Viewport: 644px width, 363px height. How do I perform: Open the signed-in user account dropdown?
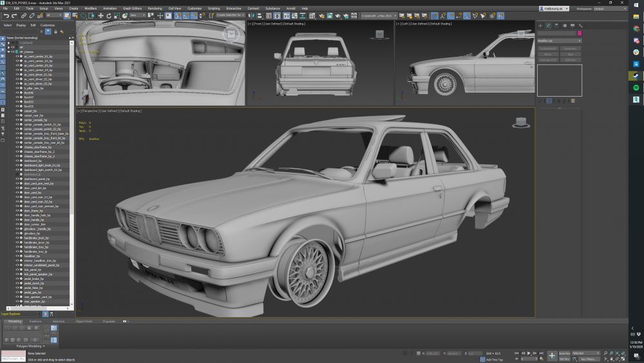point(554,8)
